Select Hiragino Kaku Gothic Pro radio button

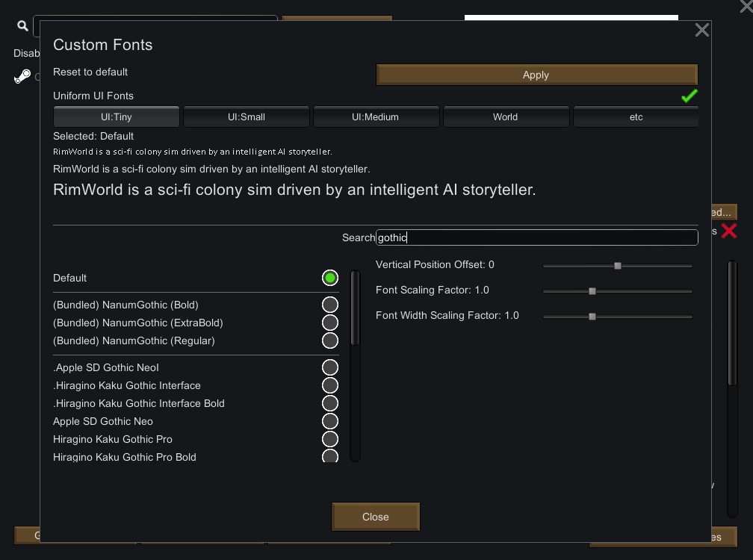330,439
